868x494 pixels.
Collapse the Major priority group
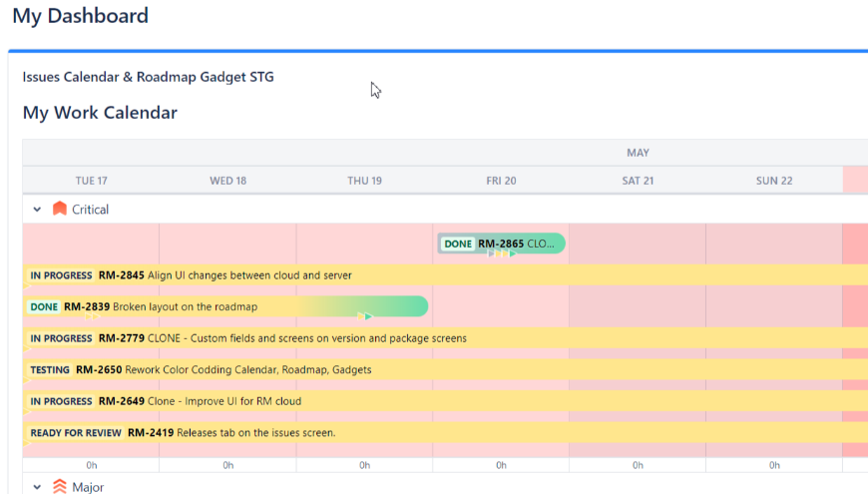pos(38,487)
